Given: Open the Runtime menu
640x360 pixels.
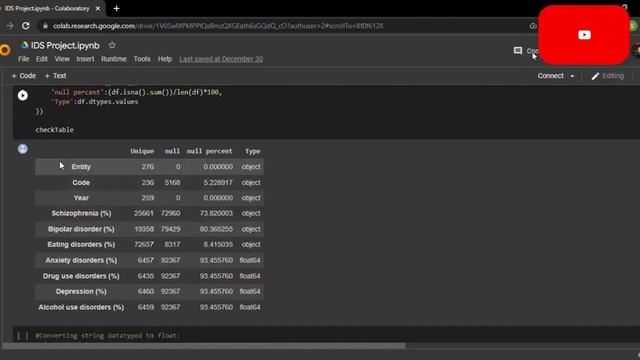Looking at the screenshot, I should (x=114, y=59).
